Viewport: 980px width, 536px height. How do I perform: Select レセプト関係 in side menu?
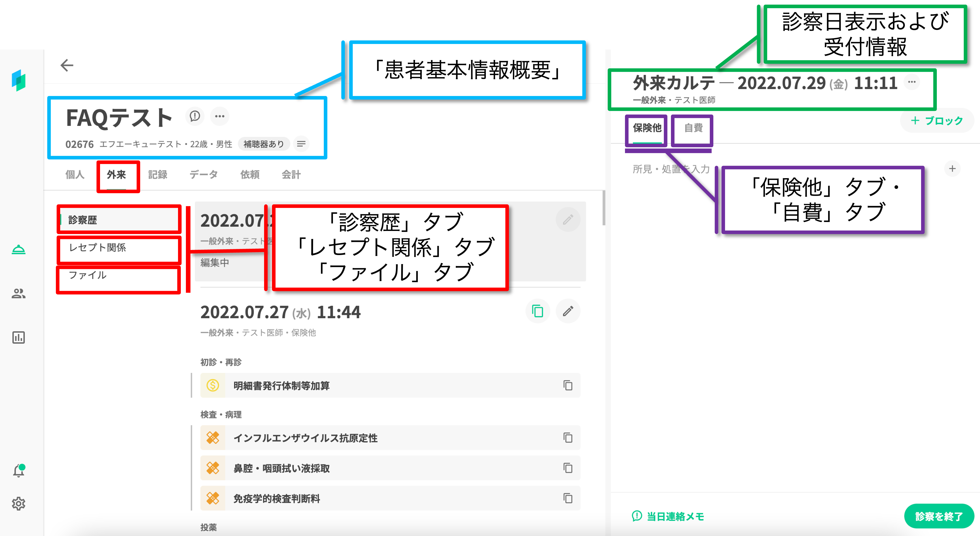point(98,248)
